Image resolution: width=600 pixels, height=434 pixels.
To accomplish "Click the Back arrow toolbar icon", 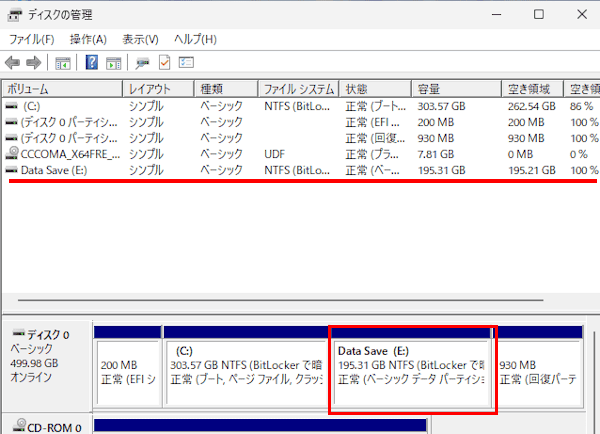I will (x=12, y=63).
